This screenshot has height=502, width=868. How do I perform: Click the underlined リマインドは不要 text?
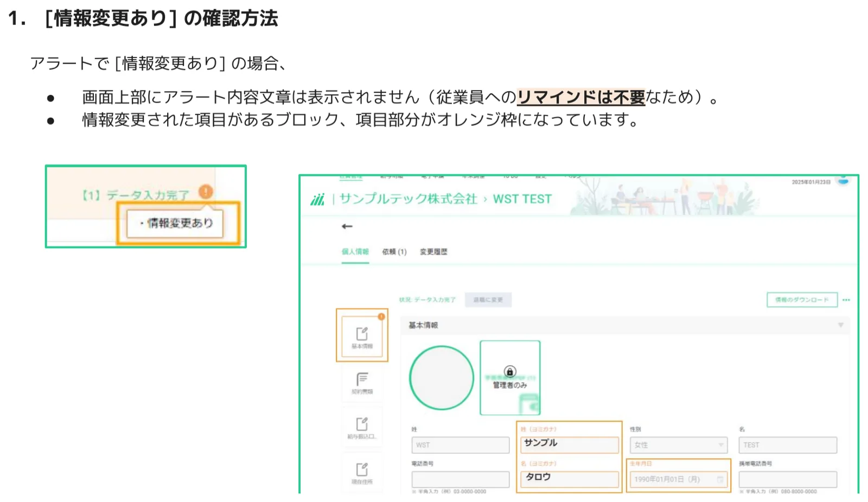click(581, 97)
